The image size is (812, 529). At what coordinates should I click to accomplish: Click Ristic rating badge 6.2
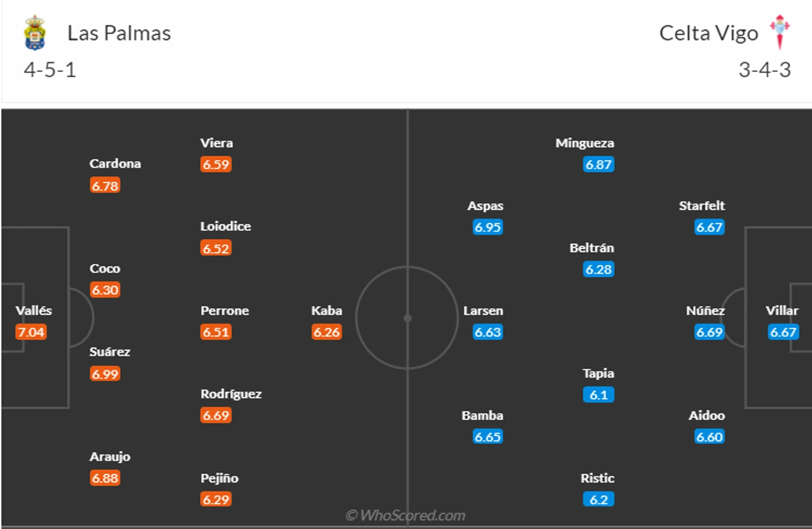598,500
